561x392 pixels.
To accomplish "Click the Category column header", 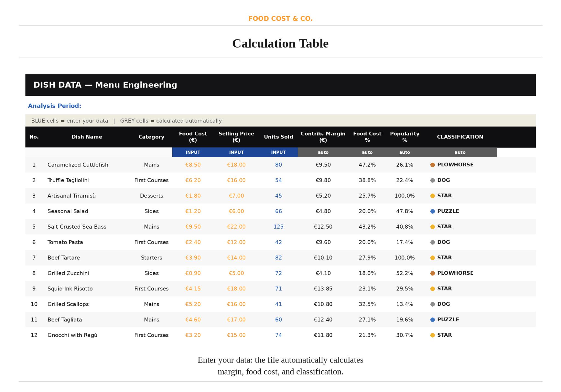I will tap(151, 137).
